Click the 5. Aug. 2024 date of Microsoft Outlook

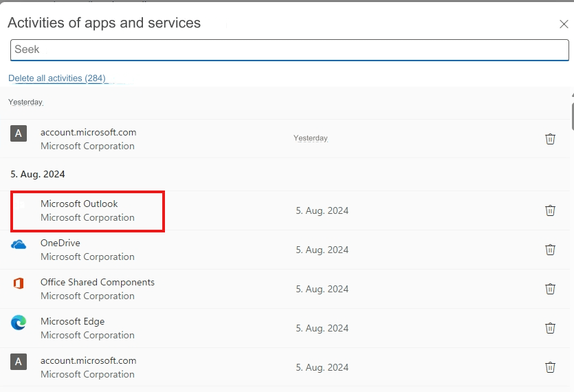[x=322, y=210]
